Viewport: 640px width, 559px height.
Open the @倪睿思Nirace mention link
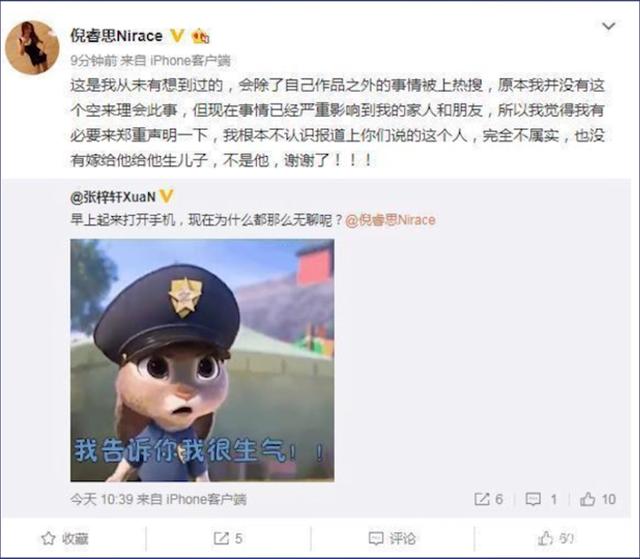point(390,220)
